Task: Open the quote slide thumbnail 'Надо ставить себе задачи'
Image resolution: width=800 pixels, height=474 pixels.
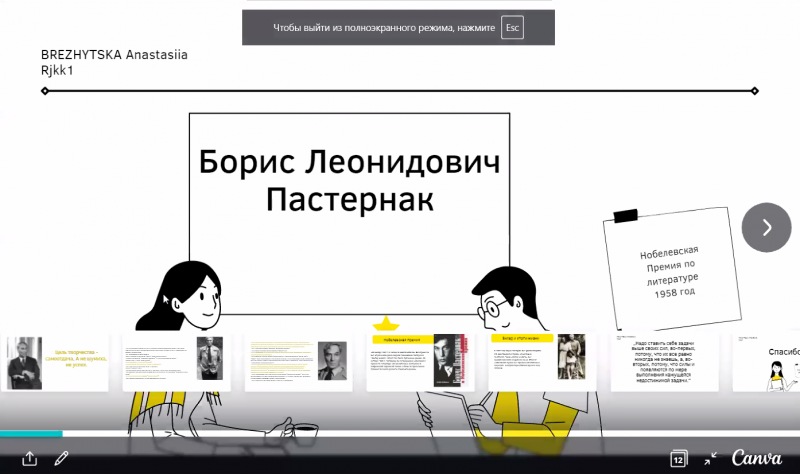Action: coord(664,362)
